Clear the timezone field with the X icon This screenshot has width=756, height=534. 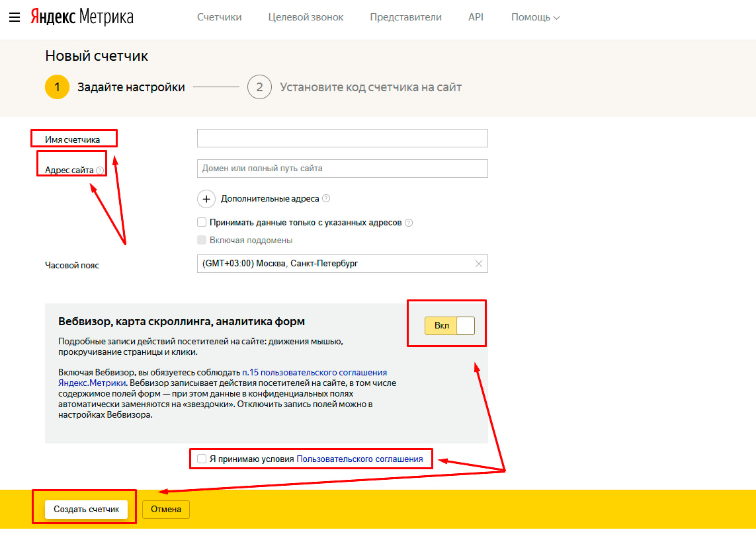[478, 263]
